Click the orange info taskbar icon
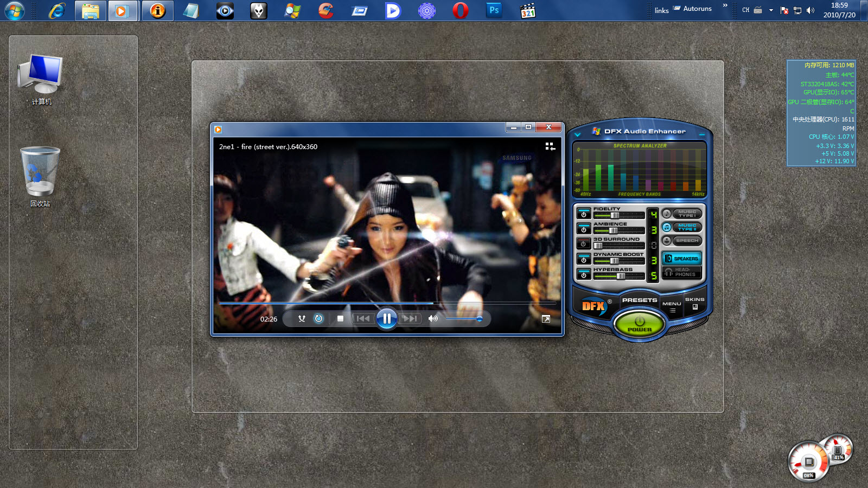Image resolution: width=868 pixels, height=488 pixels. tap(158, 10)
